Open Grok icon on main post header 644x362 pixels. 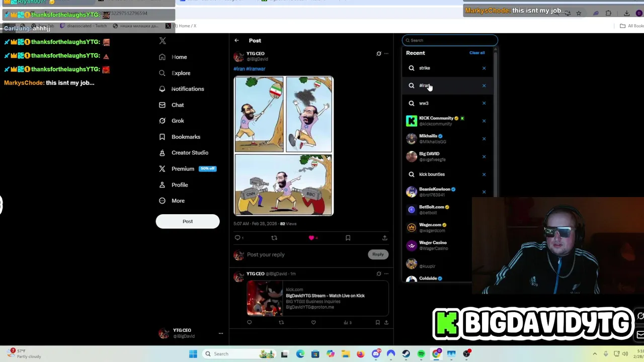tap(379, 54)
